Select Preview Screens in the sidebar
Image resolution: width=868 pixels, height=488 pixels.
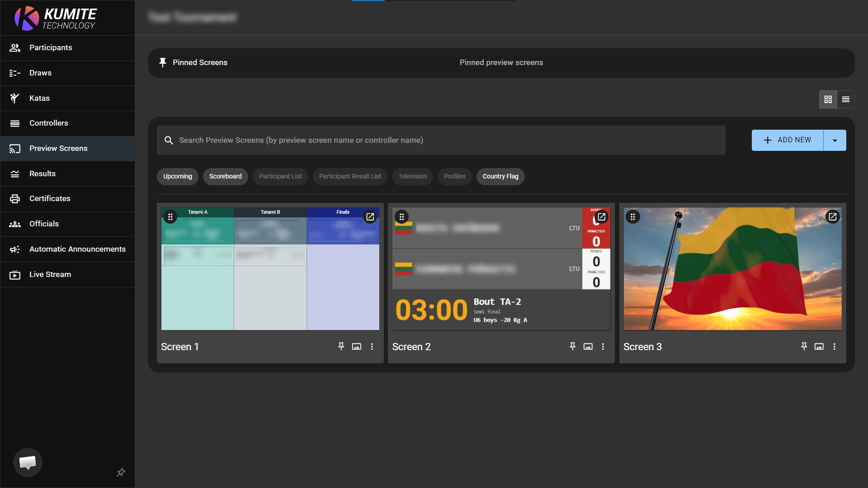pyautogui.click(x=58, y=148)
